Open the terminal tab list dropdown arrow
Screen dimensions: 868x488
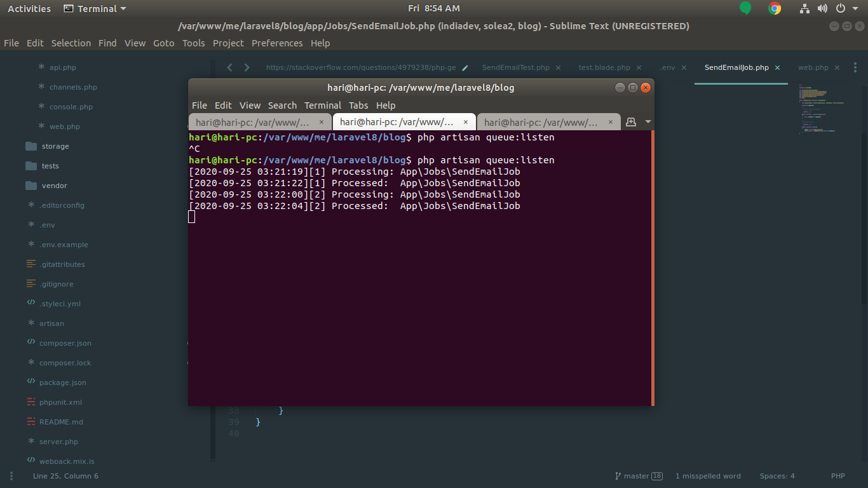(648, 121)
